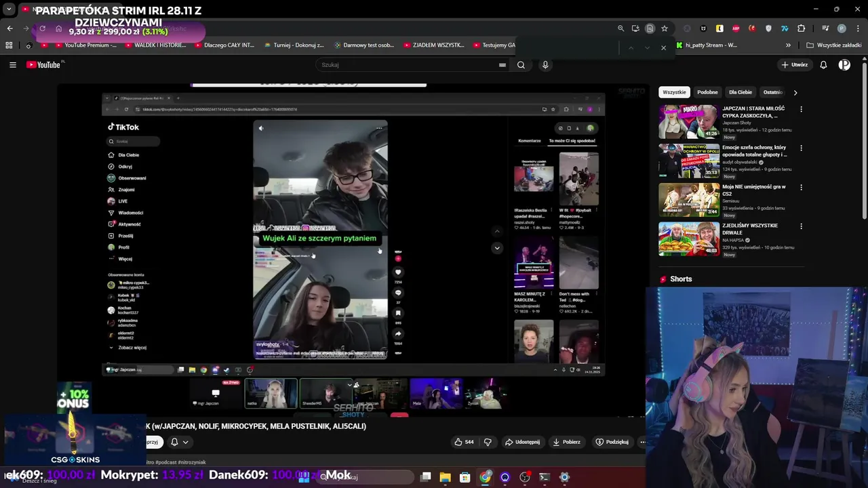
Task: Go to previous find-in-page match
Action: point(631,47)
